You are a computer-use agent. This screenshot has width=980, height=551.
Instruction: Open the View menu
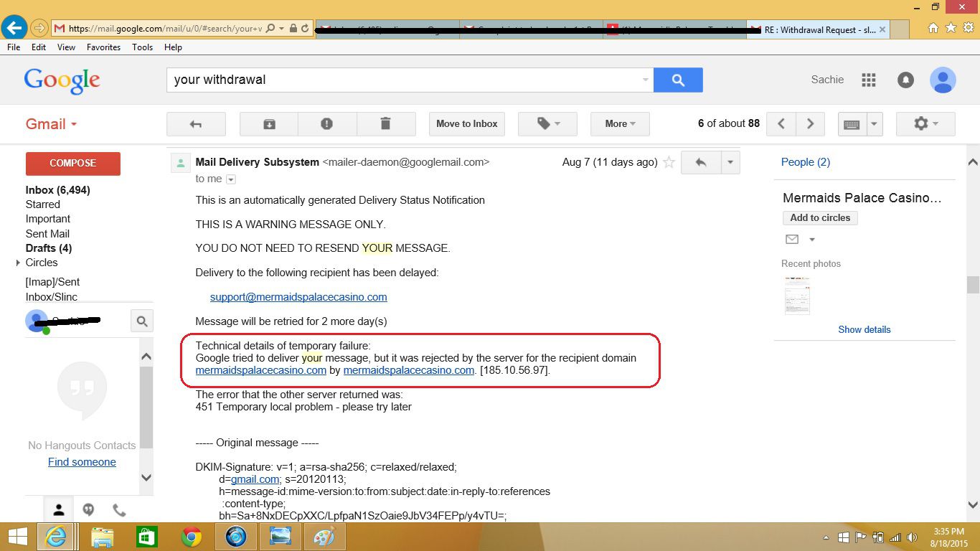66,47
